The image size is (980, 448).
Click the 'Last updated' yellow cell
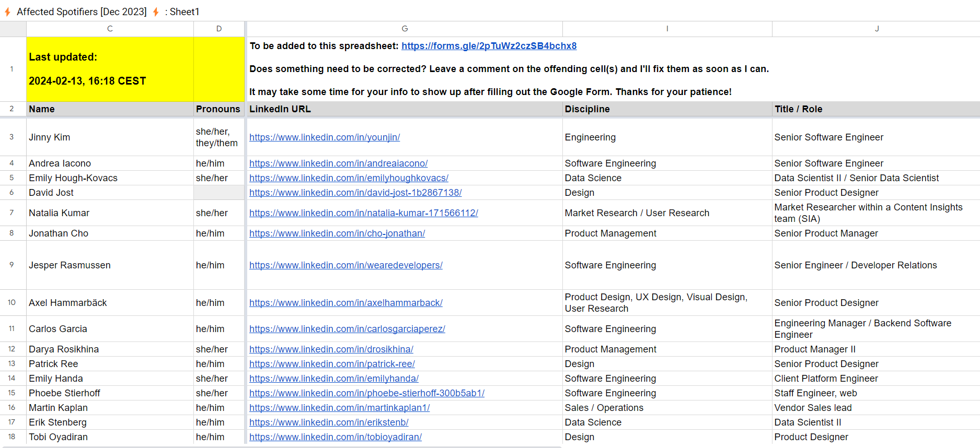coord(110,69)
